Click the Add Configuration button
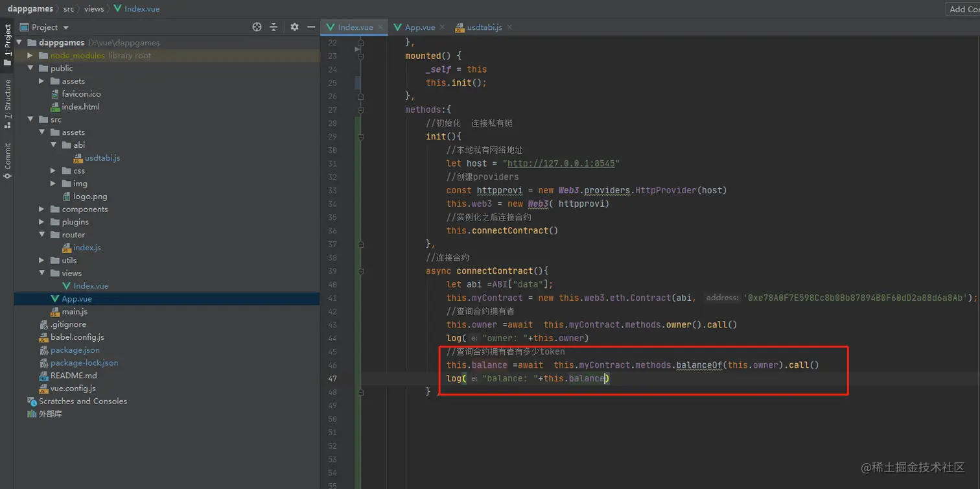 [x=963, y=8]
